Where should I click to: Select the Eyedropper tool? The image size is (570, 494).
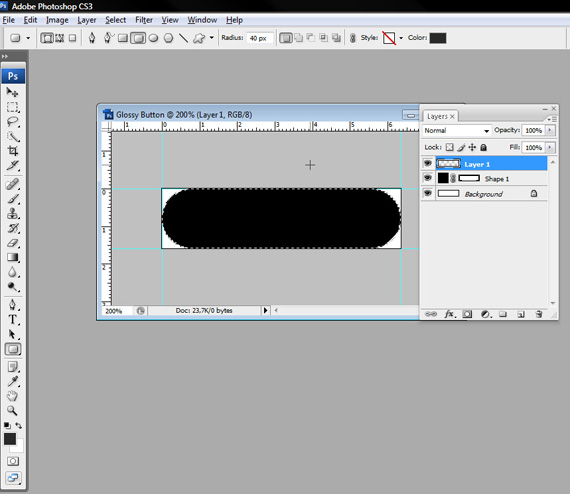coord(12,381)
